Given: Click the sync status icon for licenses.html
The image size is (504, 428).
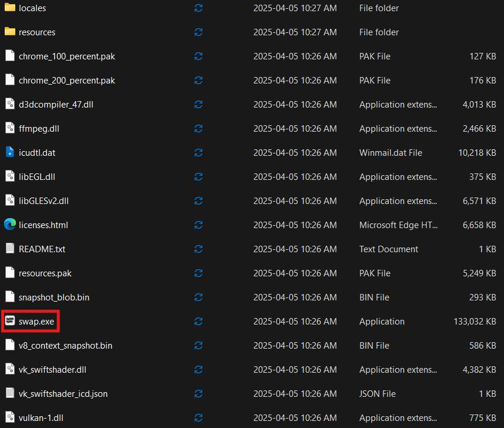Looking at the screenshot, I should tap(198, 225).
